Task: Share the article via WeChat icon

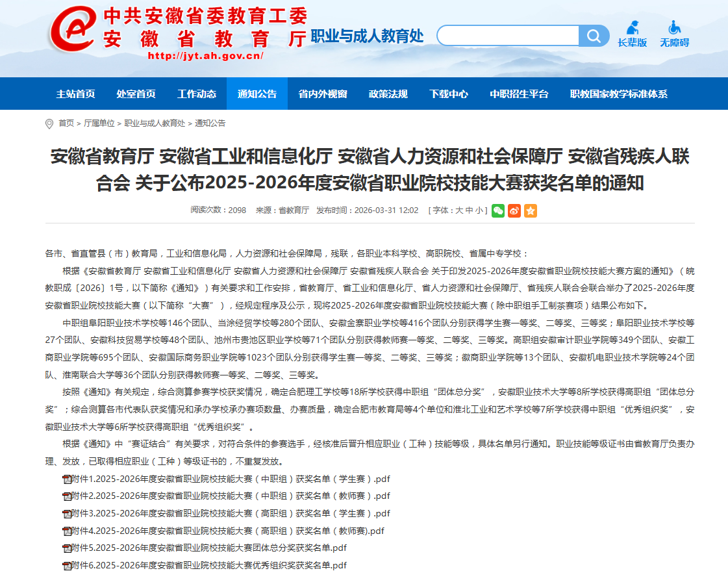Action: tap(497, 210)
